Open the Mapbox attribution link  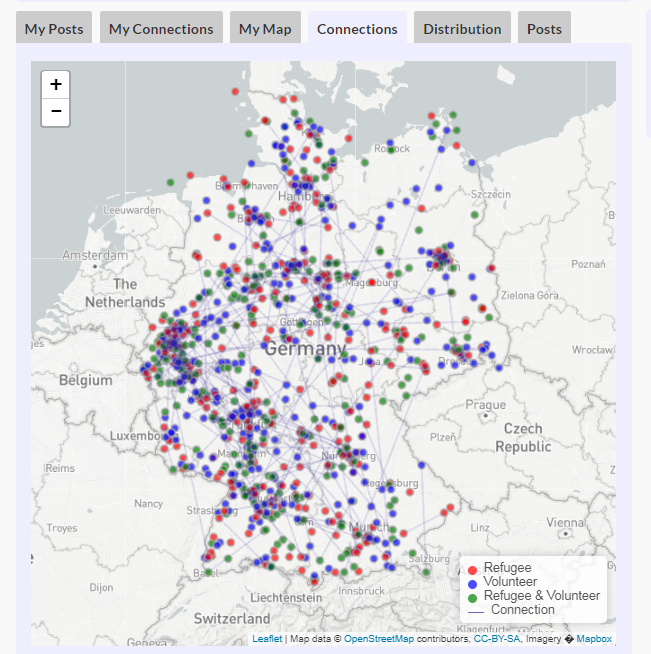tap(594, 639)
